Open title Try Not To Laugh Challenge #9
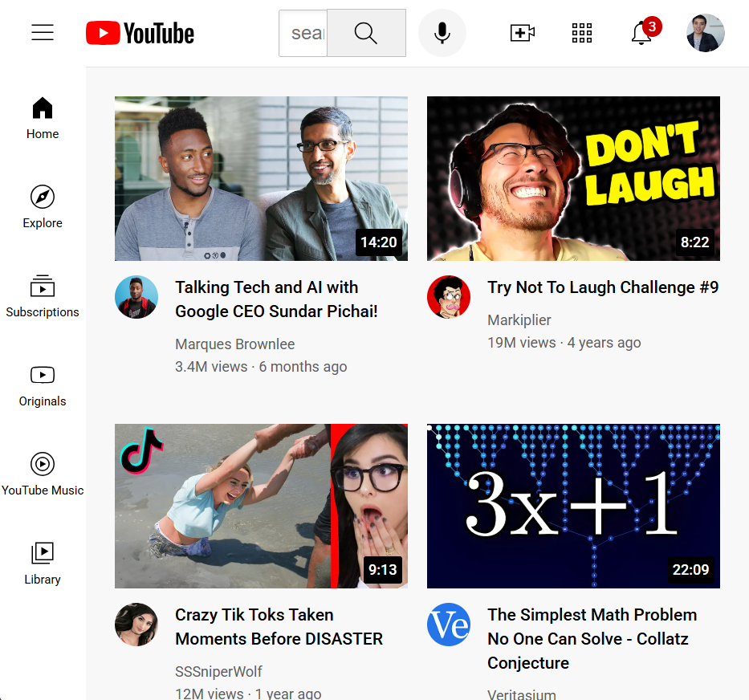Viewport: 749px width, 700px height. 603,287
